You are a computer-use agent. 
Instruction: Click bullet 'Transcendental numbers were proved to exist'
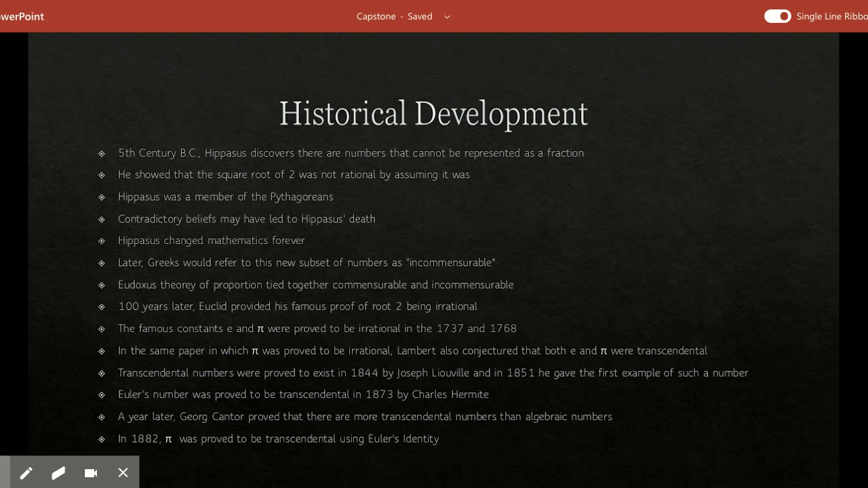pos(433,373)
